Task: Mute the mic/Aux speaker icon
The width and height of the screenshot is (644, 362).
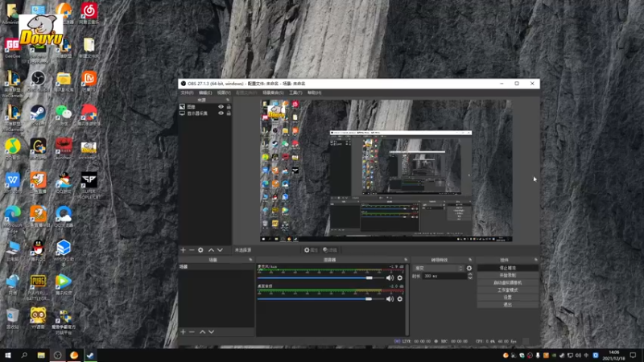Action: (x=390, y=278)
